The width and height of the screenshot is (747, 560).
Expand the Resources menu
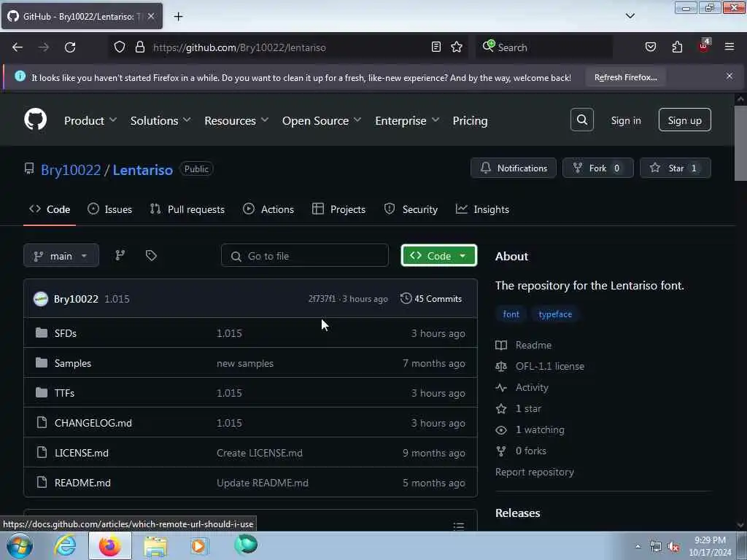(236, 120)
